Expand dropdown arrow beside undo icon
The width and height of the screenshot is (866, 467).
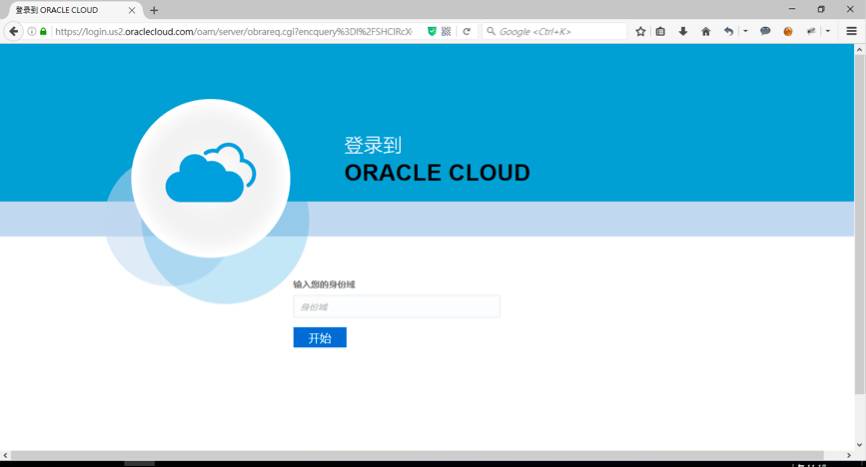(x=745, y=31)
